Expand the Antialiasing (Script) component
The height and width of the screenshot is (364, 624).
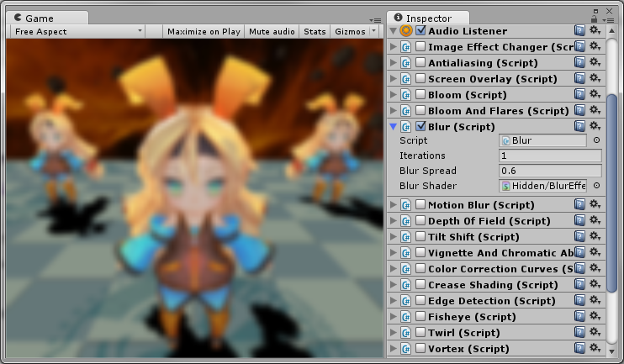(394, 62)
